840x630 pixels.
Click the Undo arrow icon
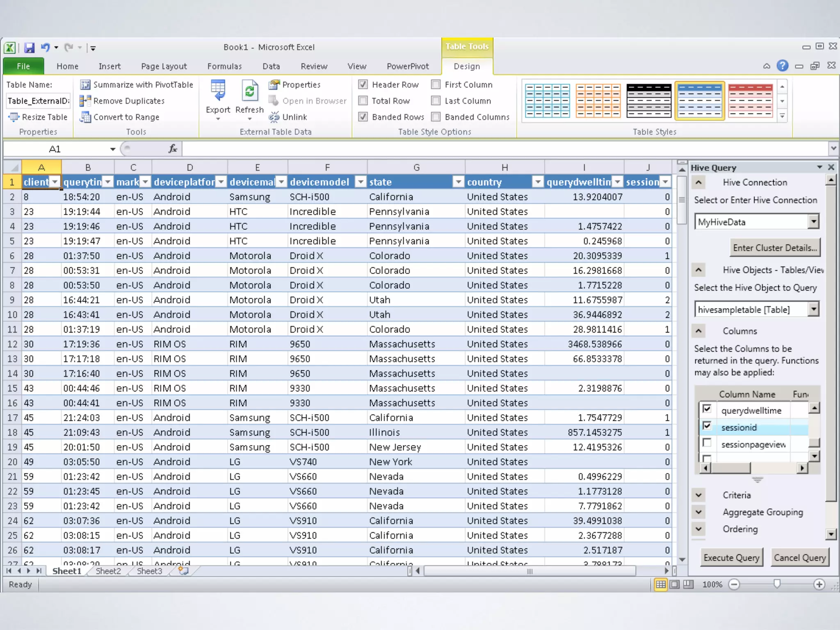[46, 48]
